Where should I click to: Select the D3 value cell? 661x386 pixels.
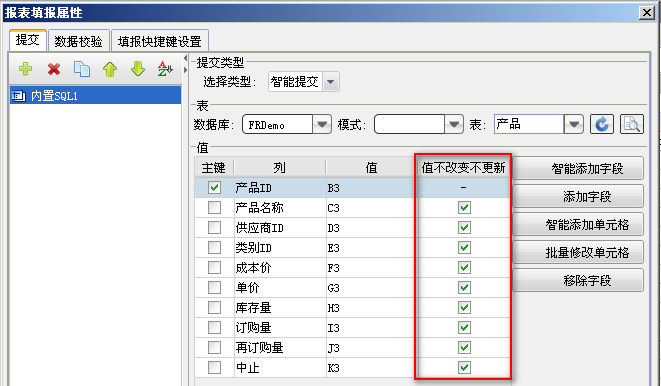pyautogui.click(x=371, y=228)
